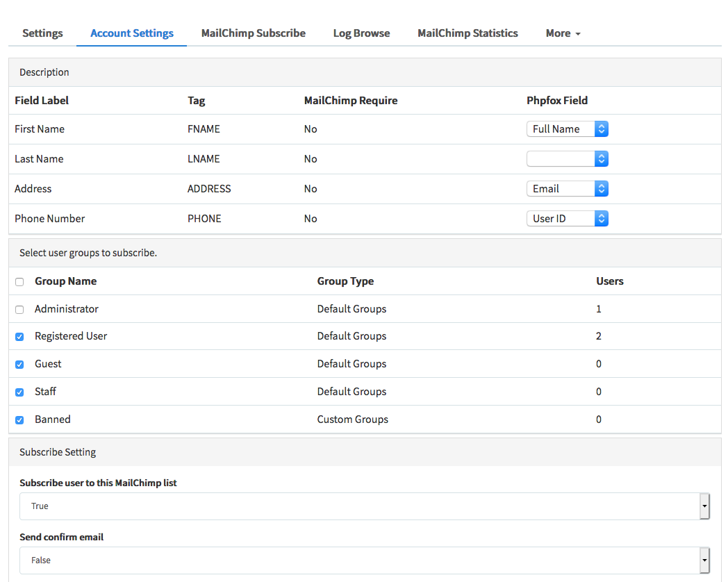Viewport: 728px width, 582px height.
Task: Deselect the Staff group checkbox
Action: coord(19,392)
